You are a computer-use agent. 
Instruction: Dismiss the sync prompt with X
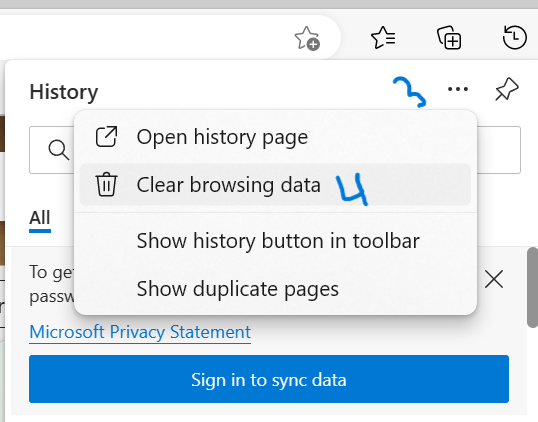(494, 279)
